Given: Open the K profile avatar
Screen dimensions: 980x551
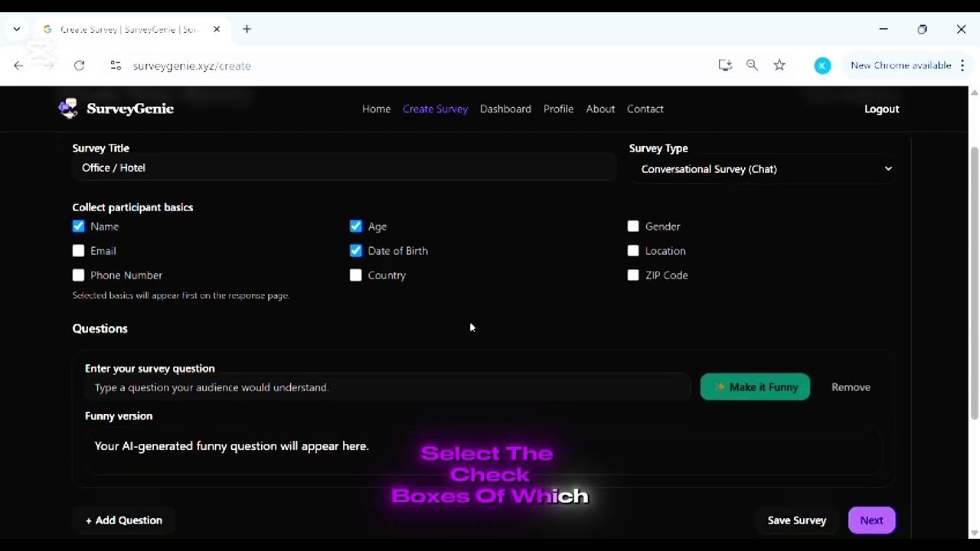Looking at the screenshot, I should coord(822,66).
